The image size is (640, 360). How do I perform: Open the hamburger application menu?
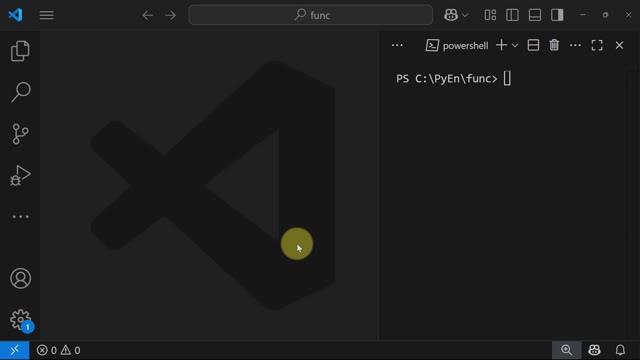pyautogui.click(x=47, y=15)
